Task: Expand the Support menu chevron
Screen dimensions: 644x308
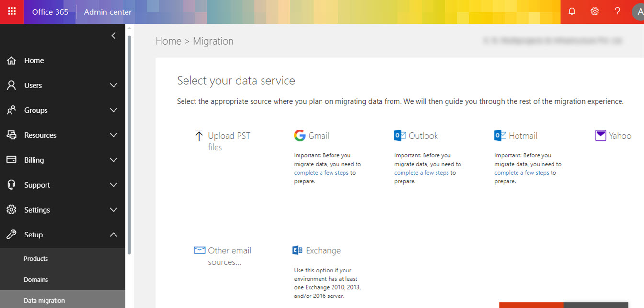Action: (x=114, y=185)
